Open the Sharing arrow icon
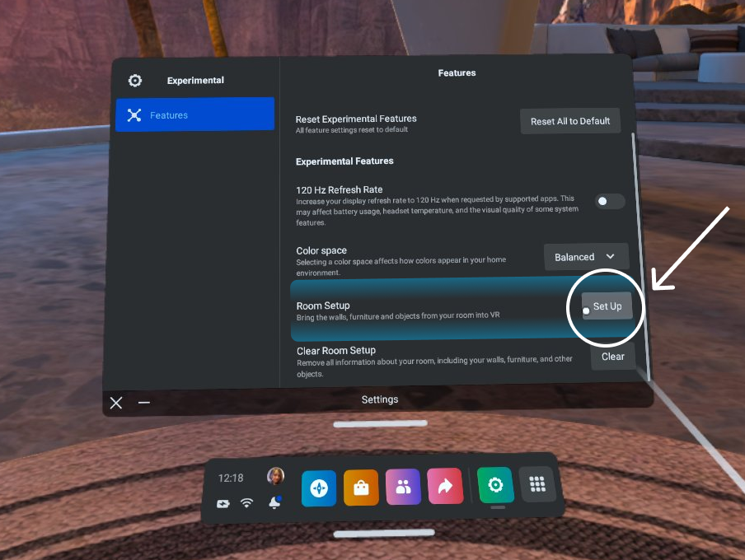Viewport: 745px width, 560px height. [445, 486]
